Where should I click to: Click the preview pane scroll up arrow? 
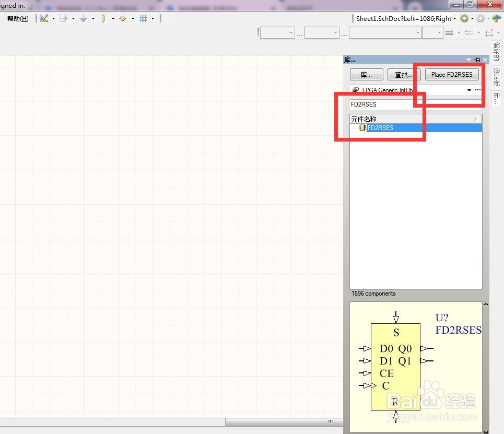pyautogui.click(x=486, y=304)
